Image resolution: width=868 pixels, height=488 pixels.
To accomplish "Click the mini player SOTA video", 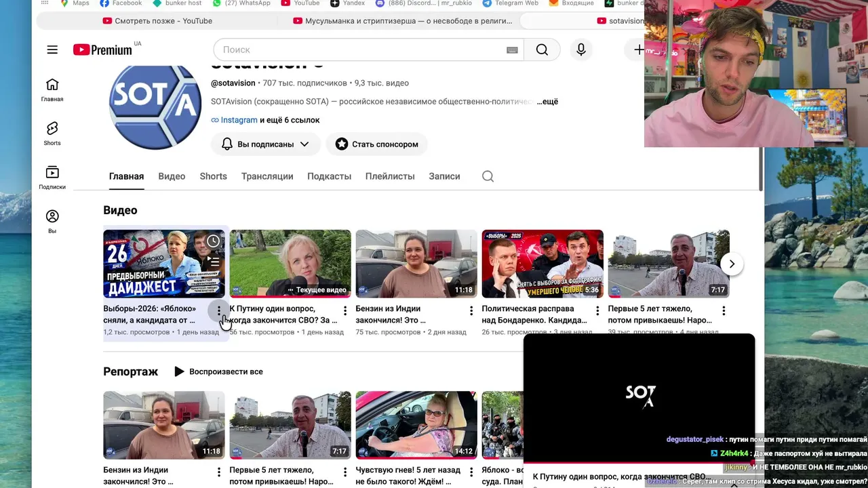I will pos(639,398).
